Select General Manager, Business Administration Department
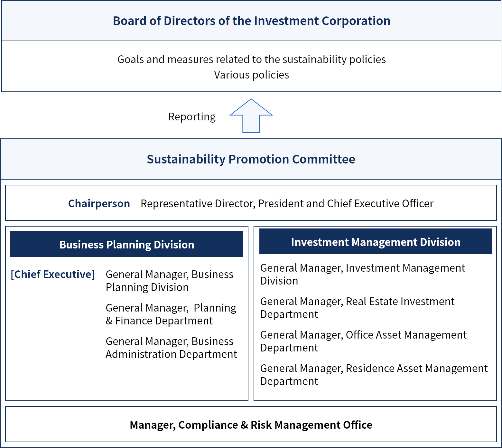The height and width of the screenshot is (448, 502). coord(171,348)
